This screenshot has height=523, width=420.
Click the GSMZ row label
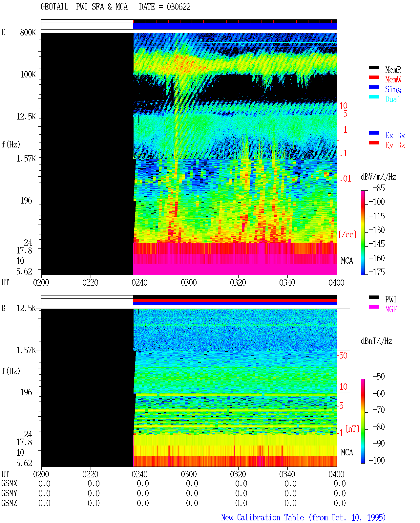tap(9, 503)
